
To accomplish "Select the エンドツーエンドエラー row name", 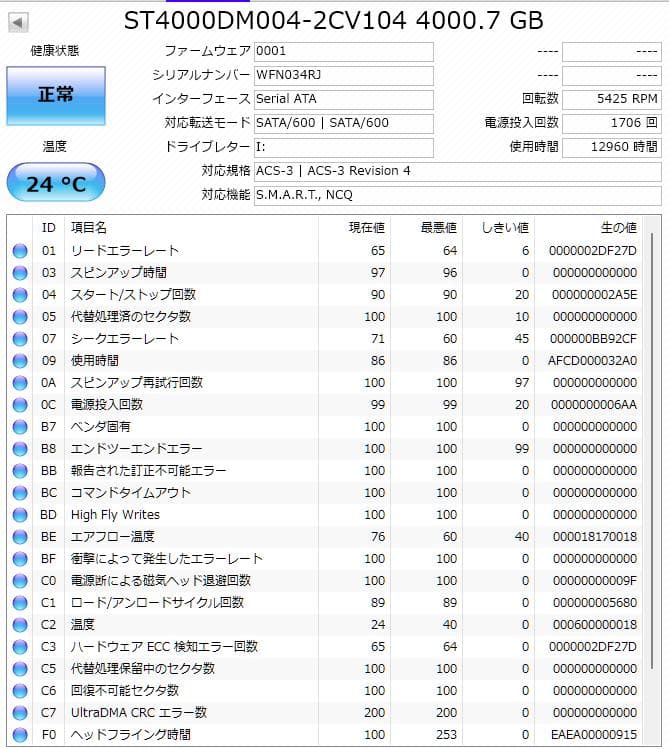I will pyautogui.click(x=137, y=449).
